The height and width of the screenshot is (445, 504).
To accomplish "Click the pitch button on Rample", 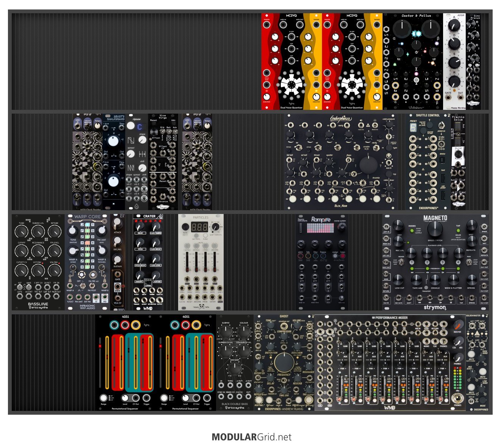I will tap(300, 256).
